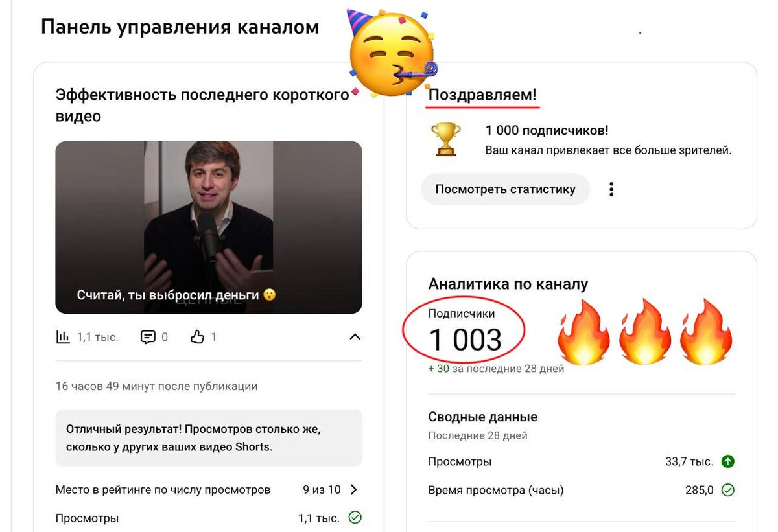Click the Просмотры row in Сводные данные

(582, 462)
